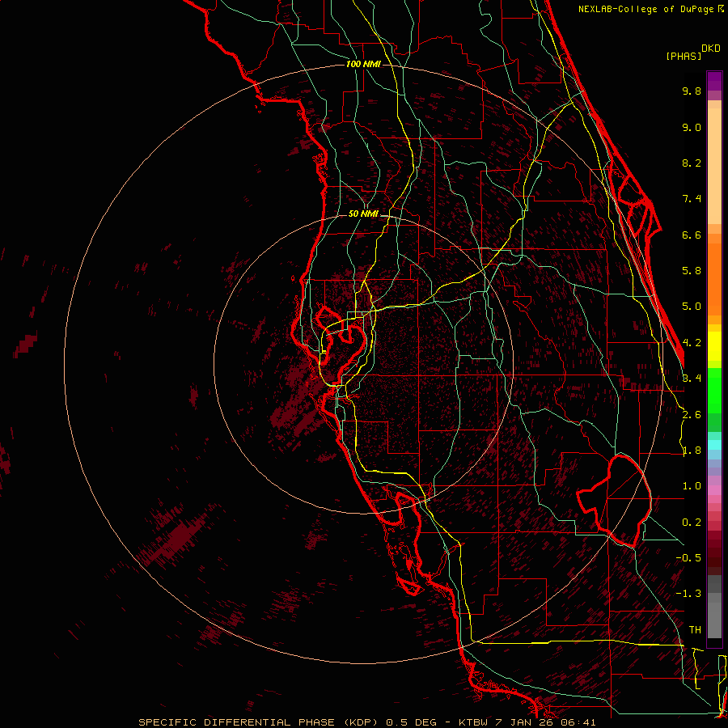
Task: Click the DKD label above color bar
Action: [x=711, y=49]
